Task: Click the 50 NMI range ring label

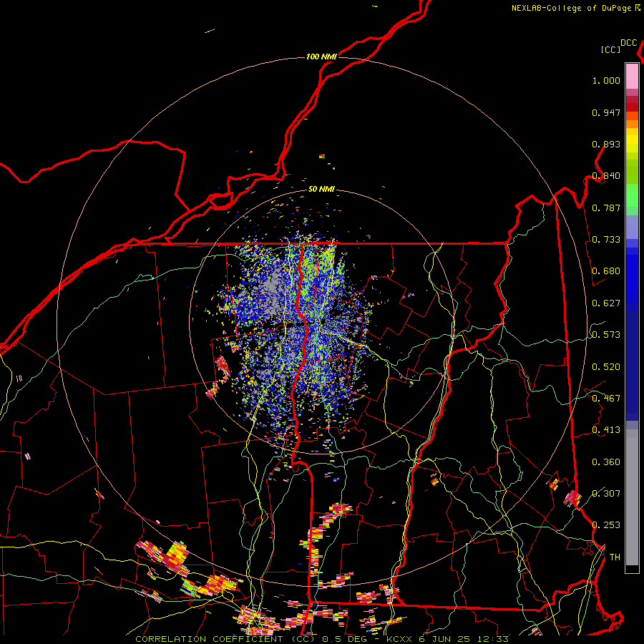Action: pyautogui.click(x=321, y=190)
